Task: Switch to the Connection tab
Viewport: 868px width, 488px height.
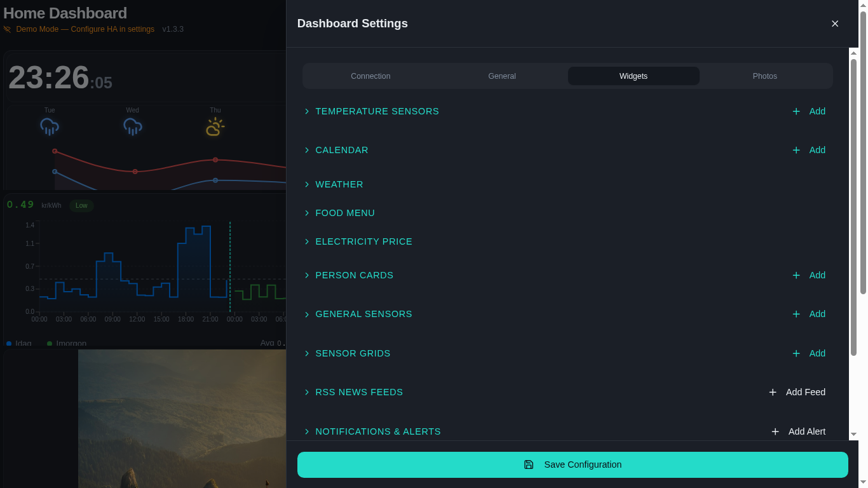Action: coord(370,76)
